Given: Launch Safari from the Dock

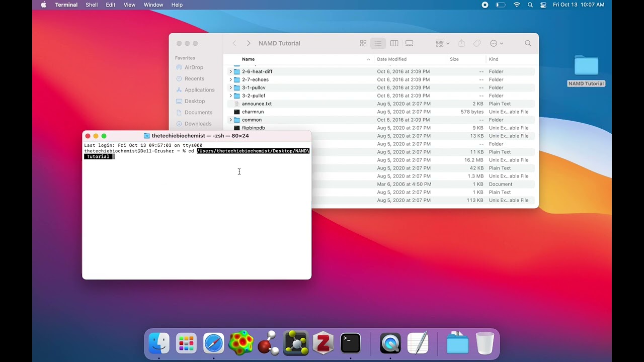Looking at the screenshot, I should pyautogui.click(x=213, y=343).
